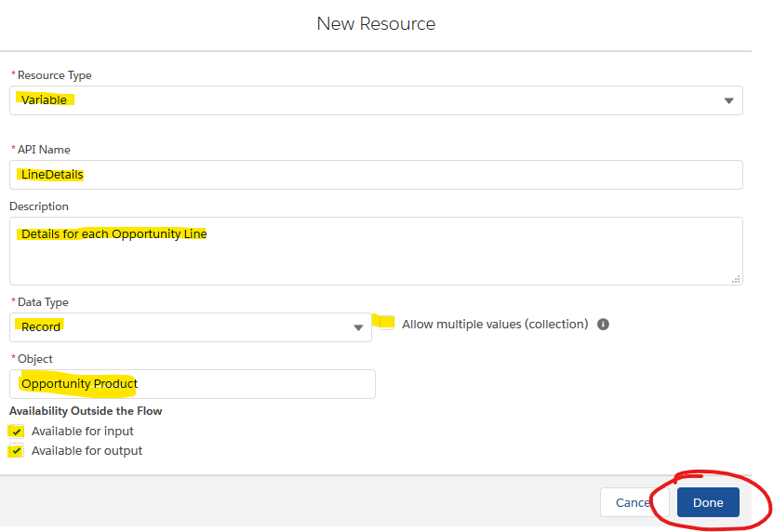Confirm the resource with Done button
Viewport: 774px width, 532px height.
tap(708, 502)
